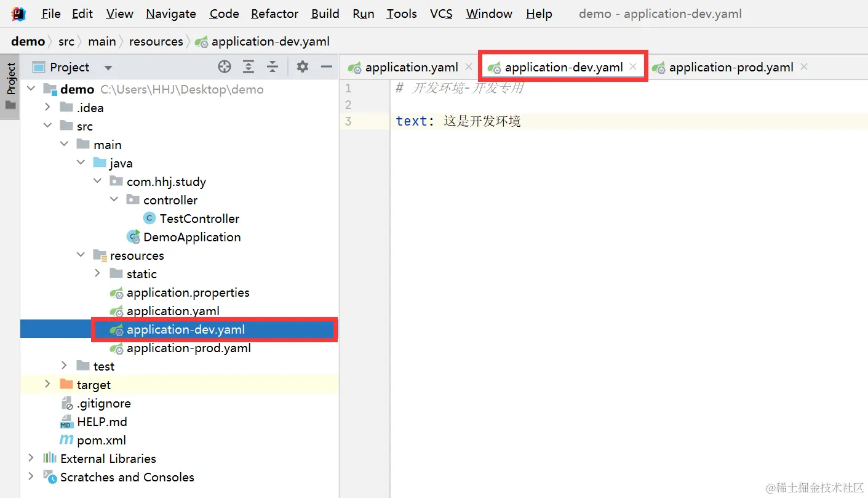Click Scratches and Consoles icon
Viewport: 868px width, 498px height.
pos(50,476)
